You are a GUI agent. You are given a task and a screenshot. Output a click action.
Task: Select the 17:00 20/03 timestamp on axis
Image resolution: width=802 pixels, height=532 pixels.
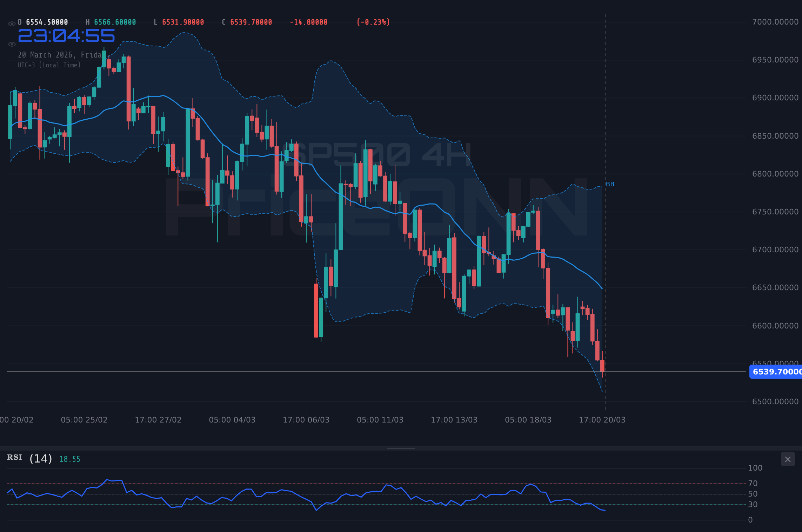603,420
